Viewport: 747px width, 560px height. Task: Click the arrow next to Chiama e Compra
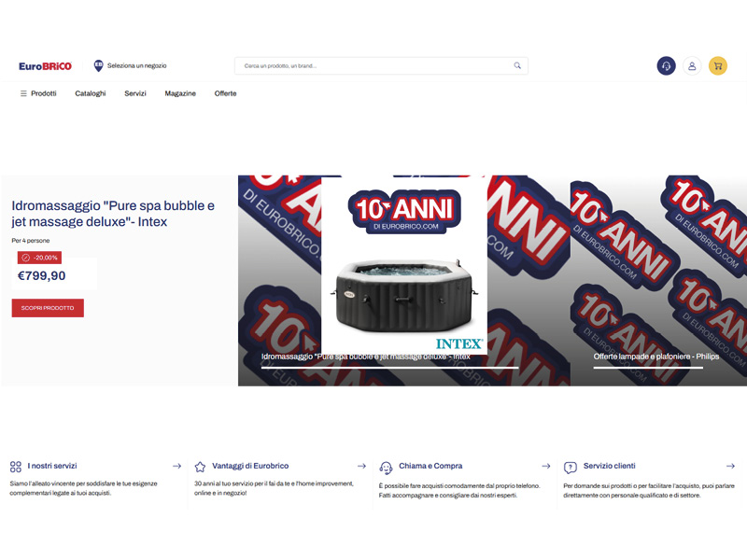[x=546, y=466]
